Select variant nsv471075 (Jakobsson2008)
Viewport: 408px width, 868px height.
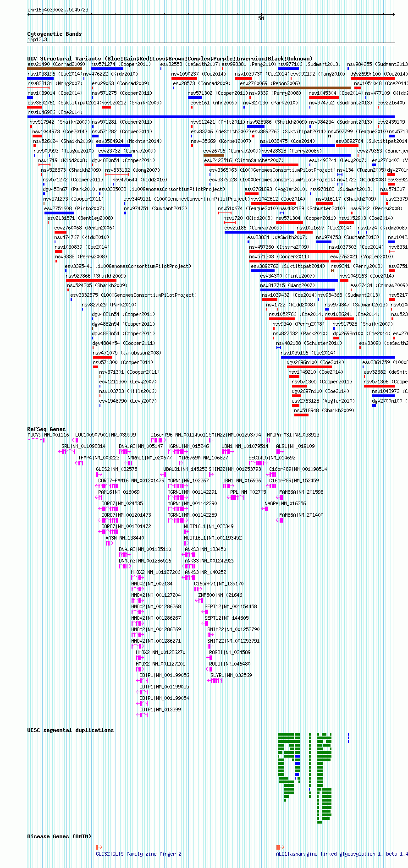(127, 353)
